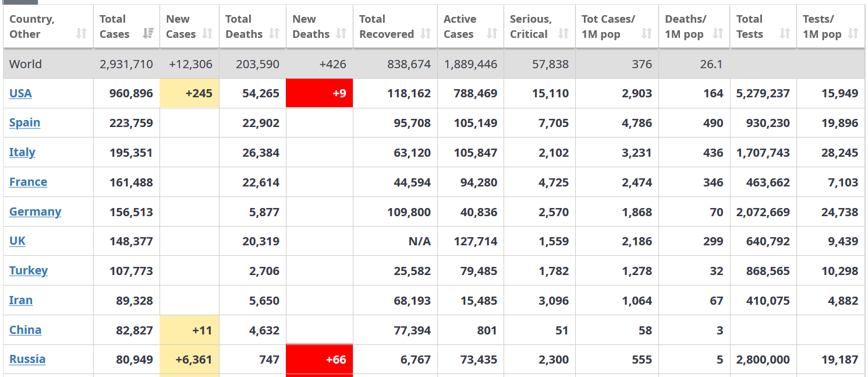This screenshot has width=868, height=377.
Task: Click Iran total deaths 5,650
Action: [264, 301]
